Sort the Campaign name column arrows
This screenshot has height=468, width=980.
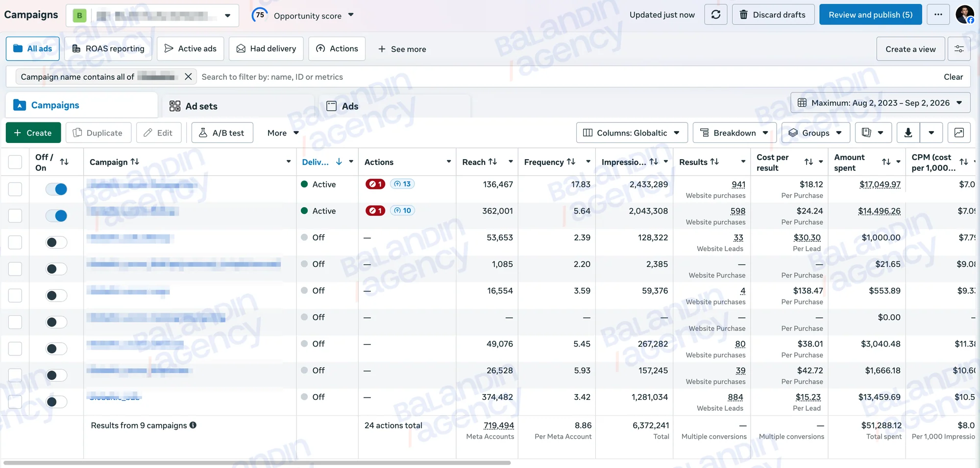(135, 162)
